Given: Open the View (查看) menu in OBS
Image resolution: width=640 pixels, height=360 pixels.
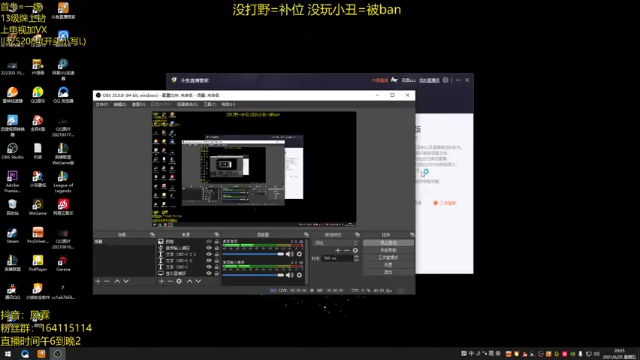Looking at the screenshot, I should coord(138,104).
